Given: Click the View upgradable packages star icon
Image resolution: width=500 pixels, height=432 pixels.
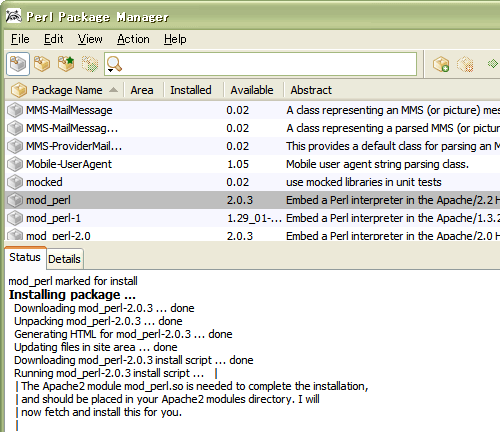Looking at the screenshot, I should click(66, 64).
